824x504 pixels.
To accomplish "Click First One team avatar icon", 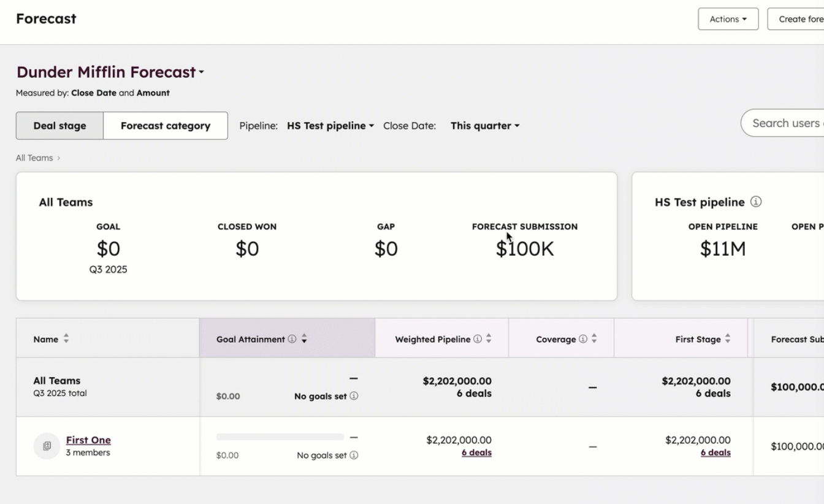I will (x=47, y=446).
